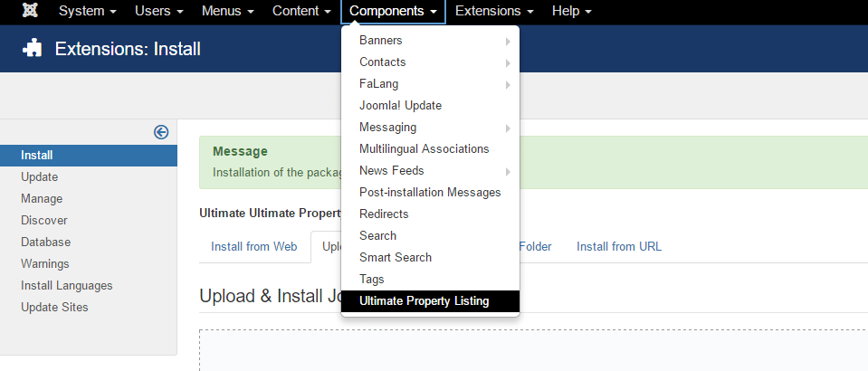Switch to Install from URL tab
The height and width of the screenshot is (371, 868).
pyautogui.click(x=619, y=246)
